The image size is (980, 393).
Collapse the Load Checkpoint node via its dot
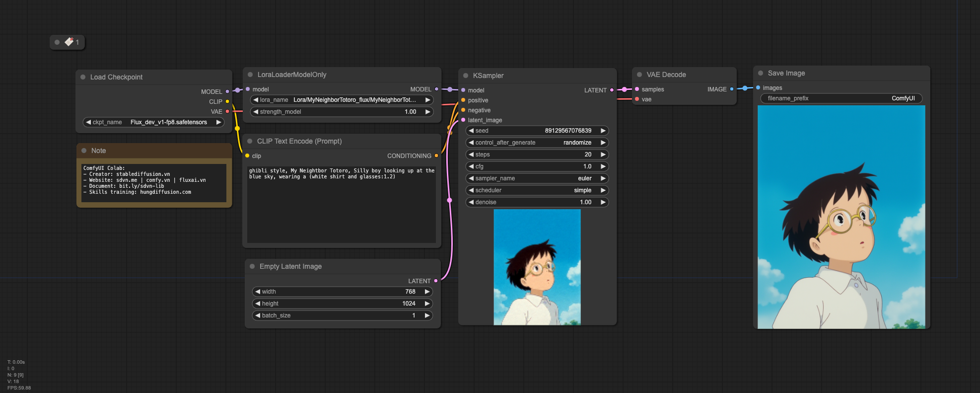tap(83, 77)
